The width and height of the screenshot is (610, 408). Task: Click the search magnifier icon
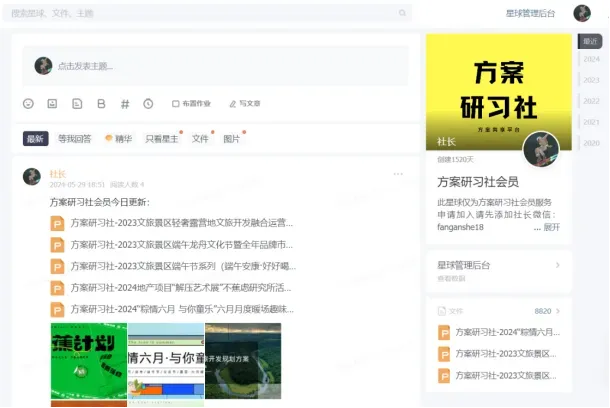pos(402,13)
